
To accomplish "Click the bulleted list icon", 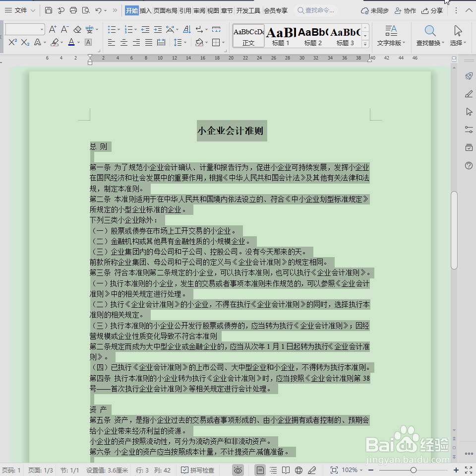I will [x=112, y=29].
